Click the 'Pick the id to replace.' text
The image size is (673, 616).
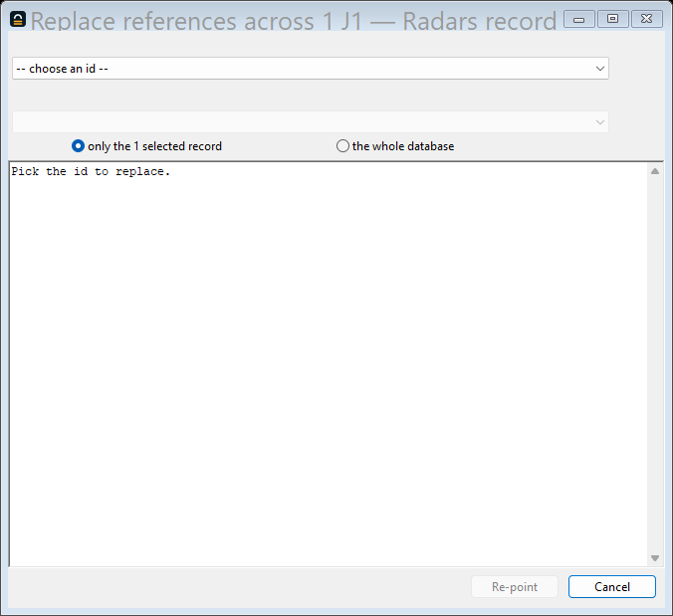91,171
